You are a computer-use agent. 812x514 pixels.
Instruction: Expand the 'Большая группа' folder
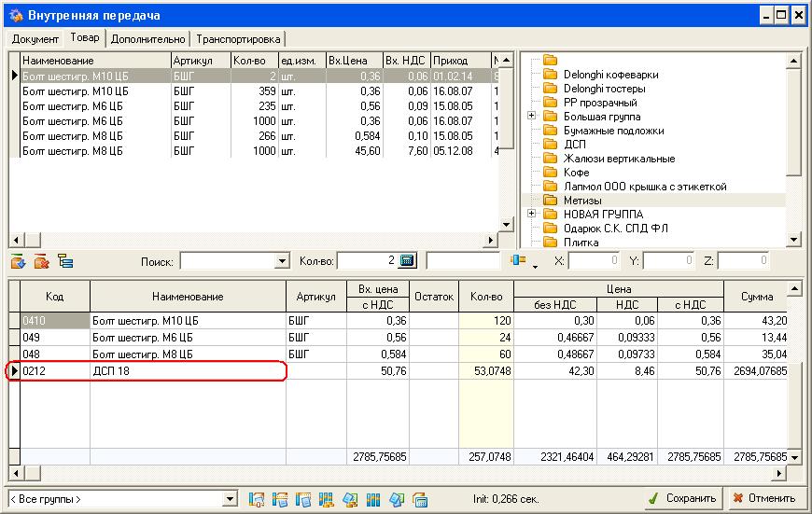point(531,117)
